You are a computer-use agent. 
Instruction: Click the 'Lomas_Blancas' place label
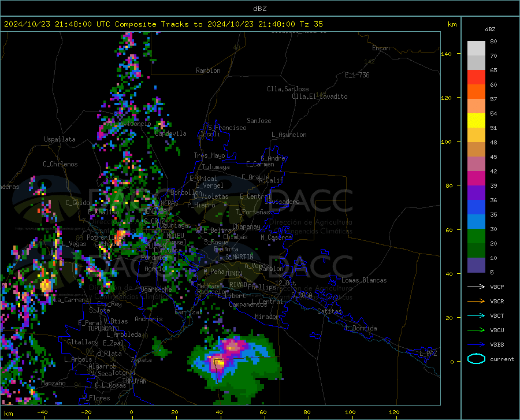(364, 280)
